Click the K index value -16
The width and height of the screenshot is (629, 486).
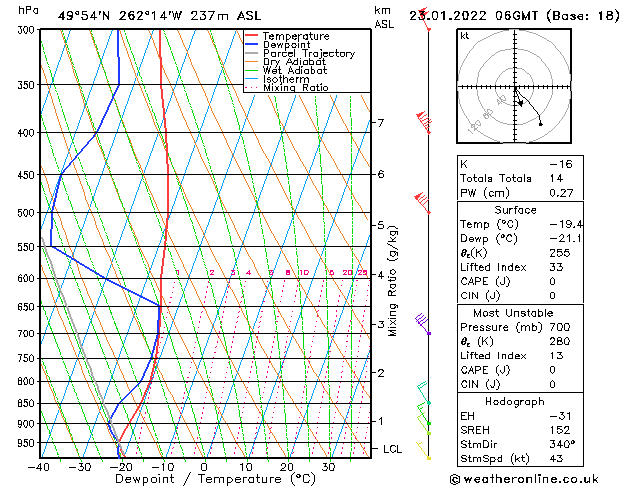pos(561,164)
